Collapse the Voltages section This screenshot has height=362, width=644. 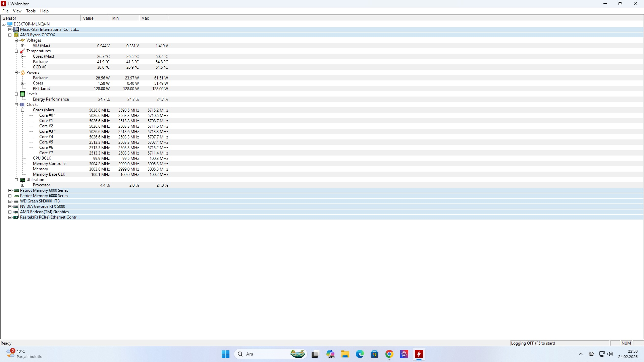[16, 40]
